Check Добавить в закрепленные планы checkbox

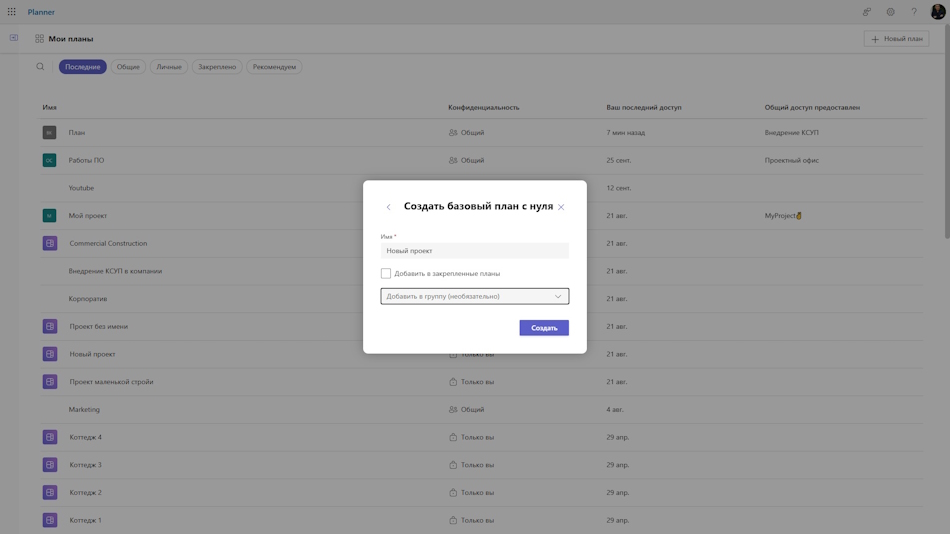(386, 273)
